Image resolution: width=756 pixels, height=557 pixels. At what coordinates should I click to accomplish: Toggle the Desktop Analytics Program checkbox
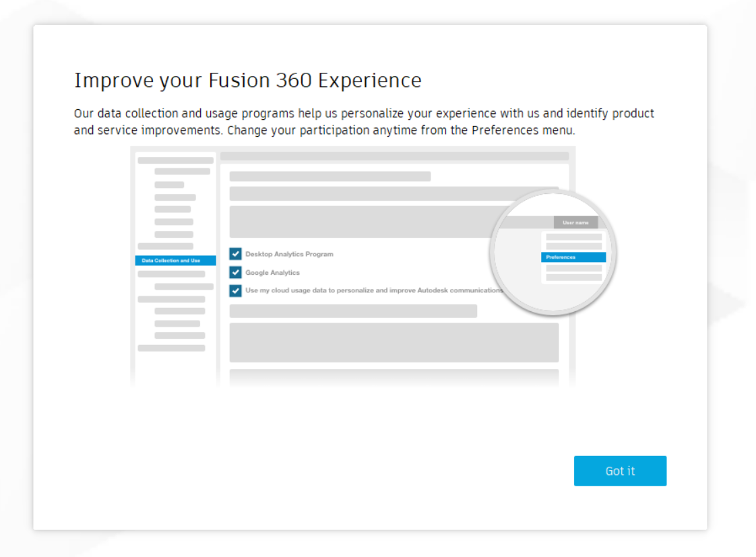(235, 254)
